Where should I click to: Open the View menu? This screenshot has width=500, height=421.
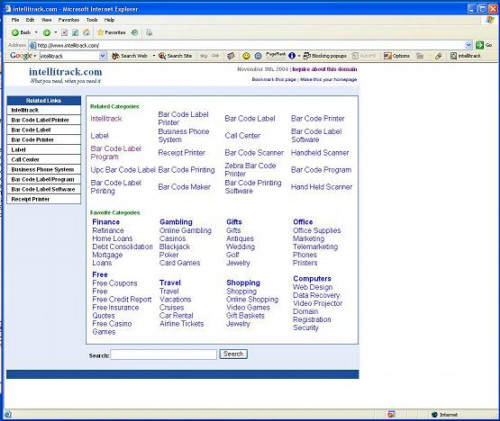point(46,20)
